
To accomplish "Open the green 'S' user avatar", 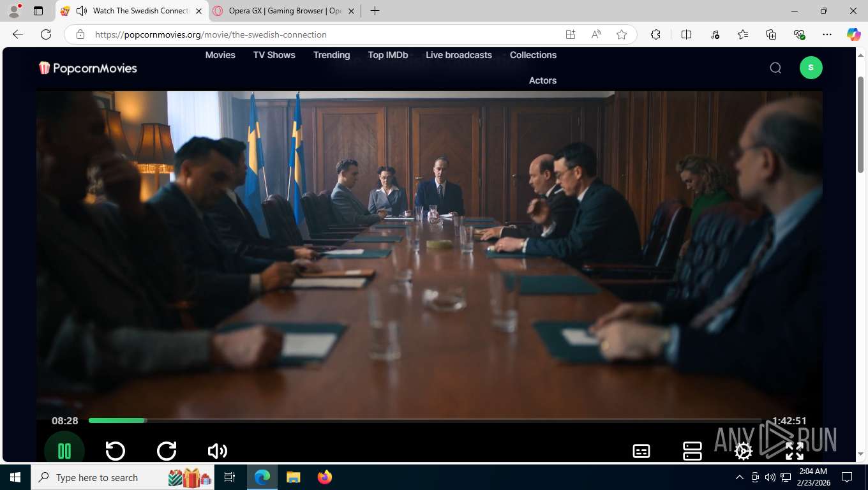I will click(x=811, y=68).
